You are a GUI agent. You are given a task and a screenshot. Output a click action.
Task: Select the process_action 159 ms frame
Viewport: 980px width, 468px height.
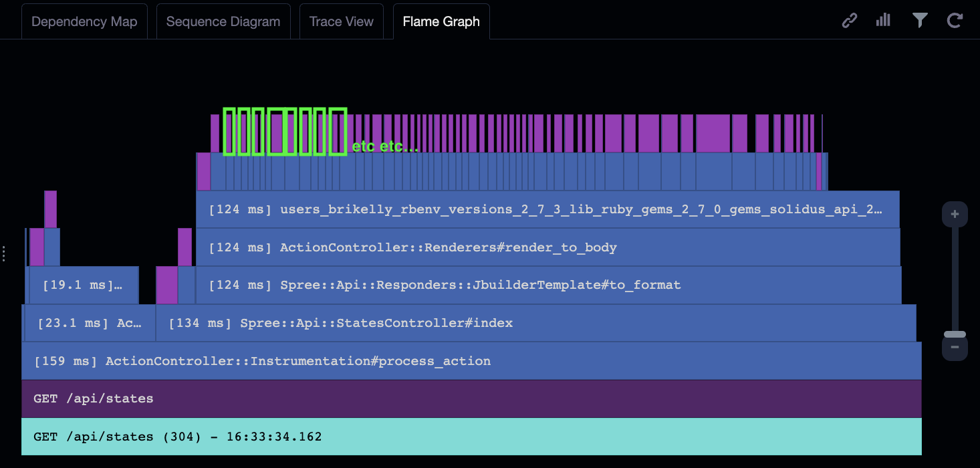(468, 360)
